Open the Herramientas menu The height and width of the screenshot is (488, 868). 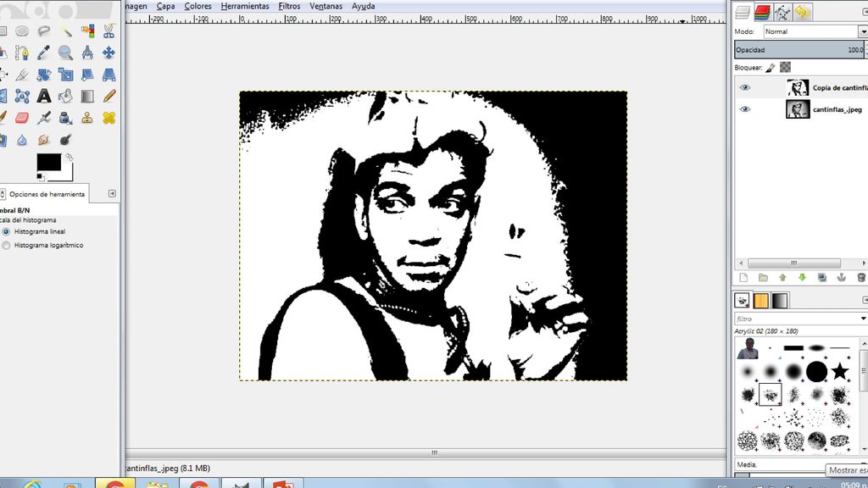pos(245,6)
